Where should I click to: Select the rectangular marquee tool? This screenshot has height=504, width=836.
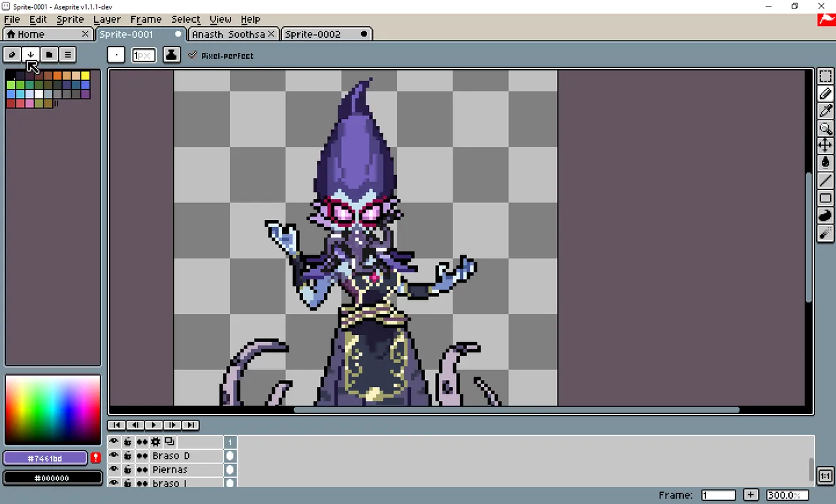pyautogui.click(x=826, y=77)
